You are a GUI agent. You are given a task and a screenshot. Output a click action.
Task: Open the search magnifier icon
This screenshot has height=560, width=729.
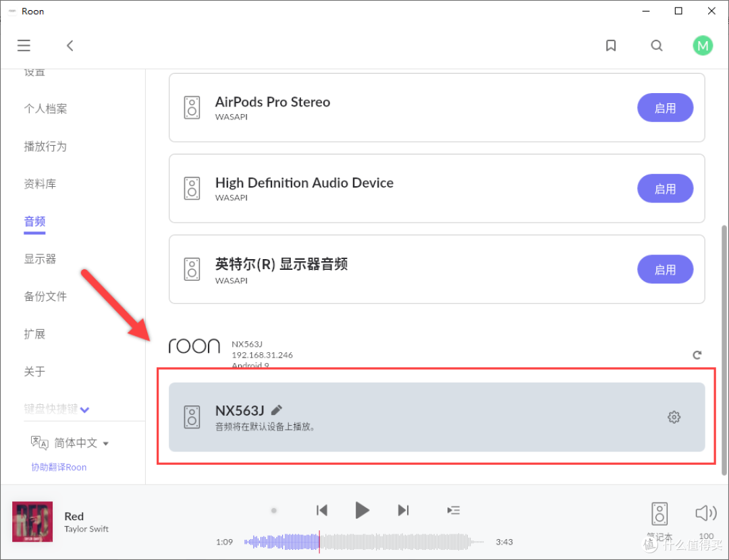[x=657, y=46]
